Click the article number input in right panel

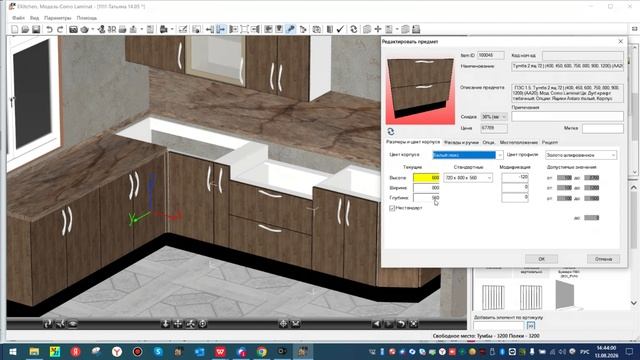[x=498, y=326]
